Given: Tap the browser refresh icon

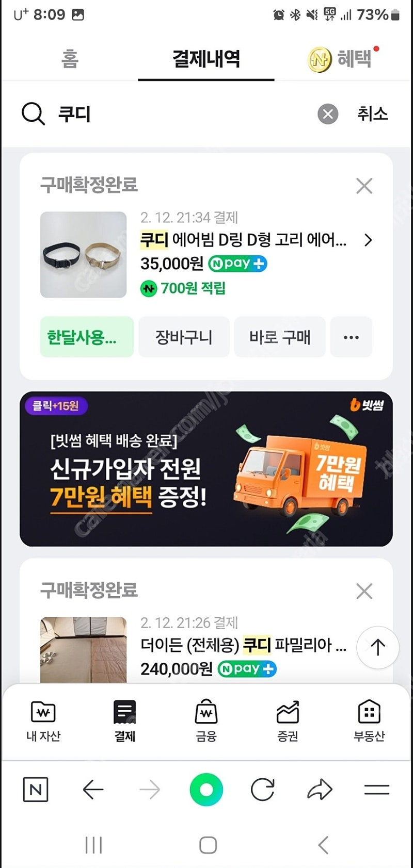Looking at the screenshot, I should 262,790.
